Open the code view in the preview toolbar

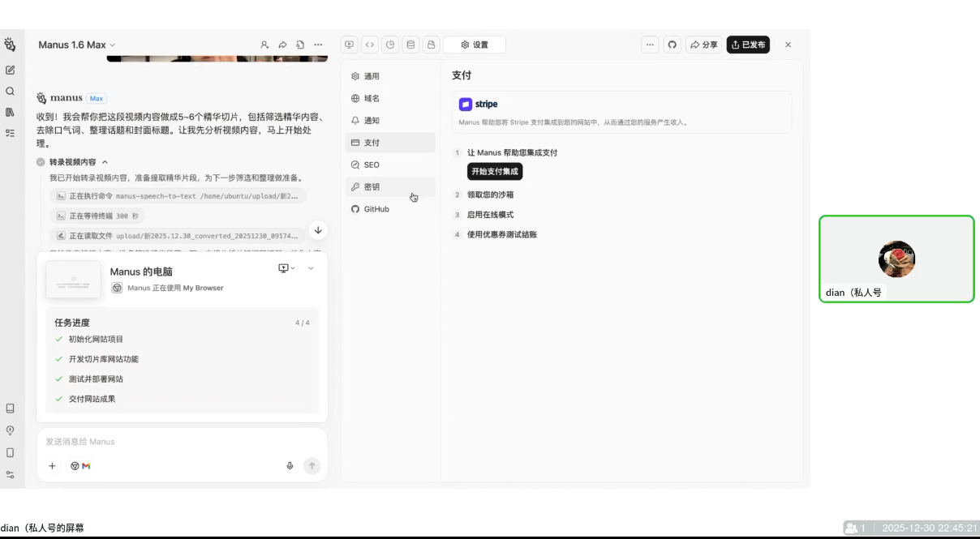[x=370, y=45]
